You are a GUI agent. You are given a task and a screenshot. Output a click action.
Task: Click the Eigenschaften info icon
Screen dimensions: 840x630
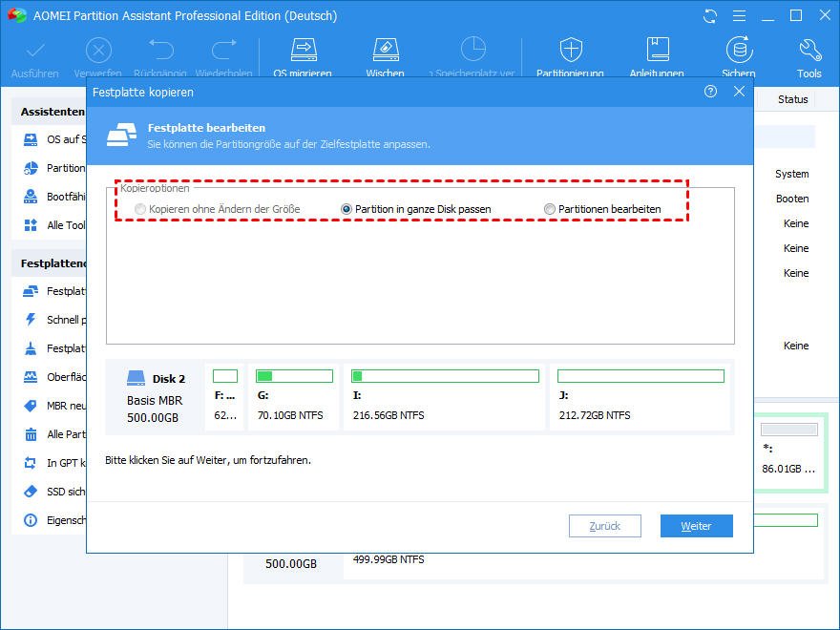click(x=31, y=520)
